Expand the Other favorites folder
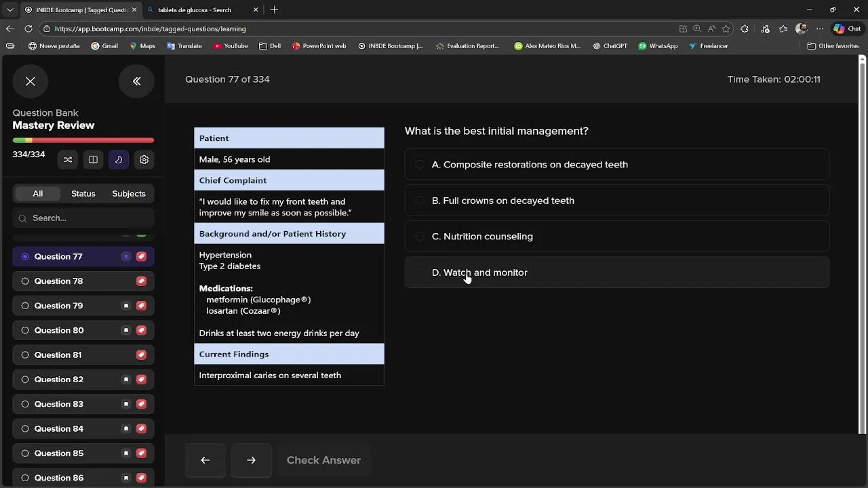Viewport: 868px width, 488px height. coord(833,46)
